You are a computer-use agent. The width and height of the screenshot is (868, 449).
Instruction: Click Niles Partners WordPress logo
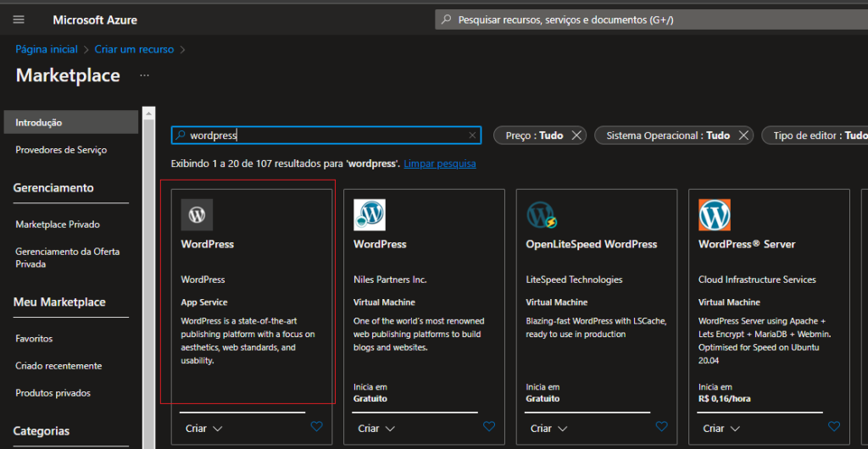[370, 214]
